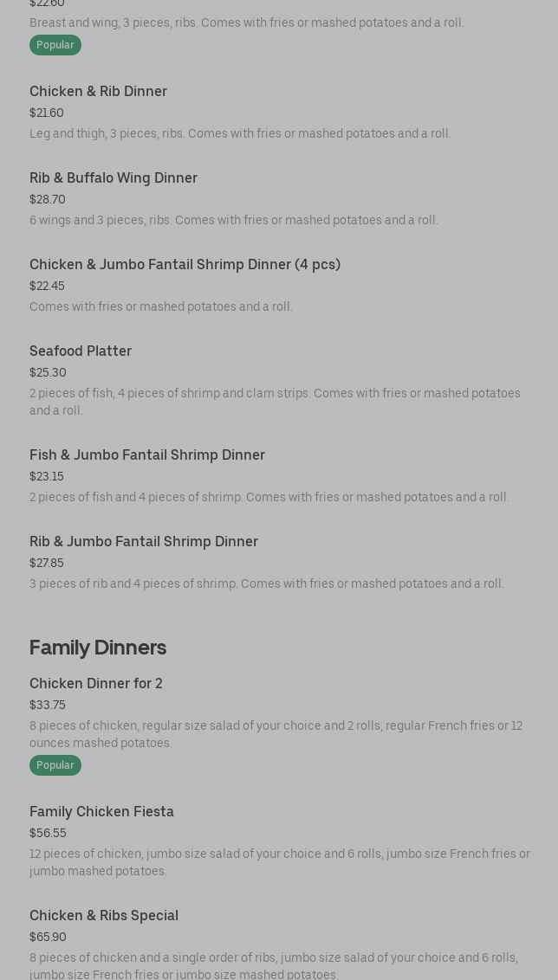Click the Popular badge above Chicken & Rib Dinner
Viewport: 558px width, 980px height.
coord(55,45)
